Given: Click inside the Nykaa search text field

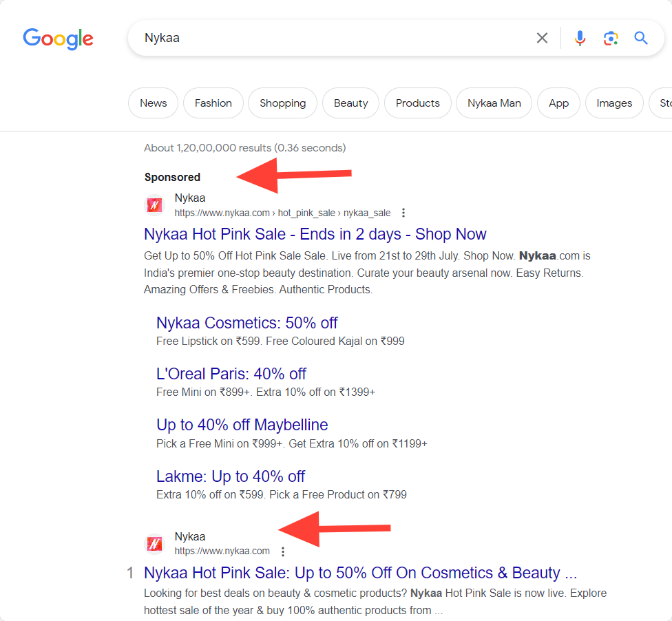Looking at the screenshot, I should point(330,38).
